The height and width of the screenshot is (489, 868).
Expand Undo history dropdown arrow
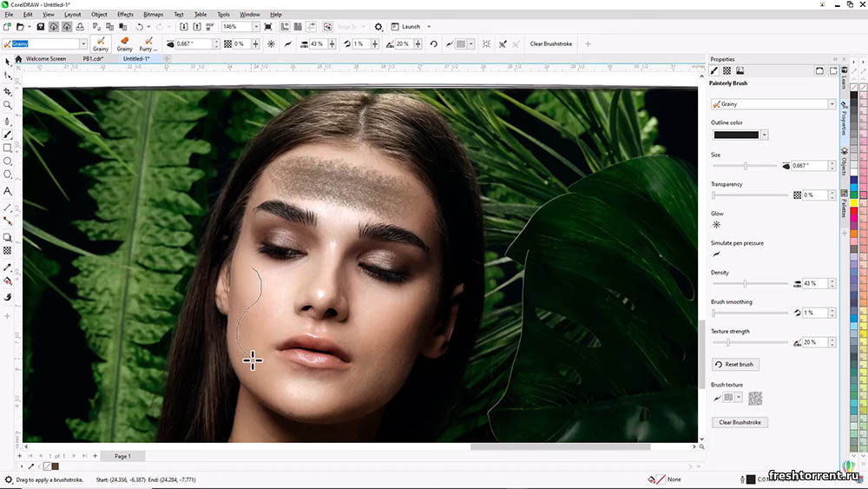coord(149,27)
